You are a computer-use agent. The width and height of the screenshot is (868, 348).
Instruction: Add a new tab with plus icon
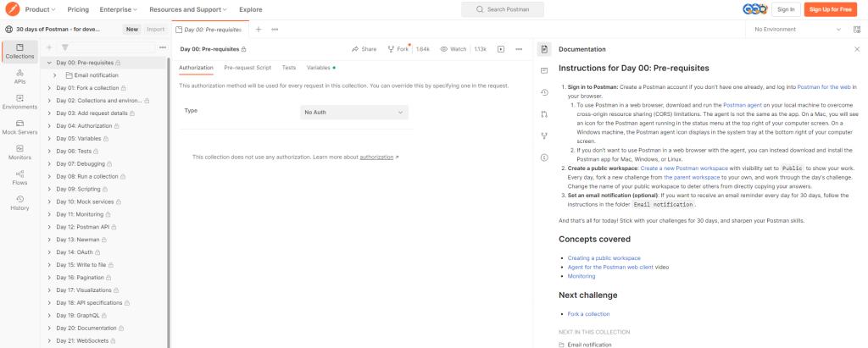tap(259, 30)
